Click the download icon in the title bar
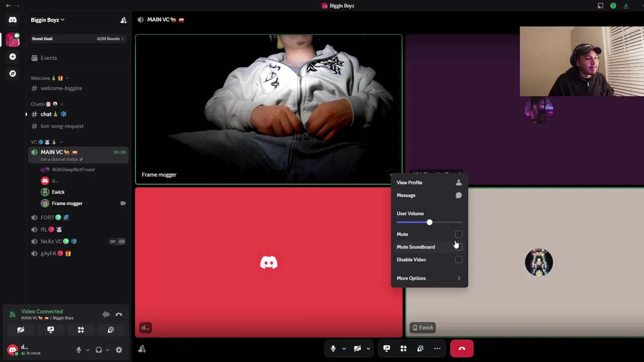 pyautogui.click(x=625, y=6)
